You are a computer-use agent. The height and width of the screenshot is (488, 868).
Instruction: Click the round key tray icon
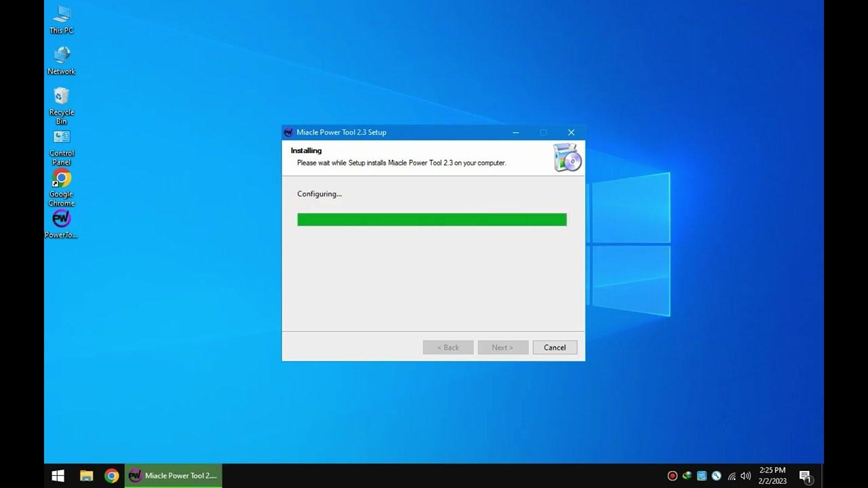716,476
